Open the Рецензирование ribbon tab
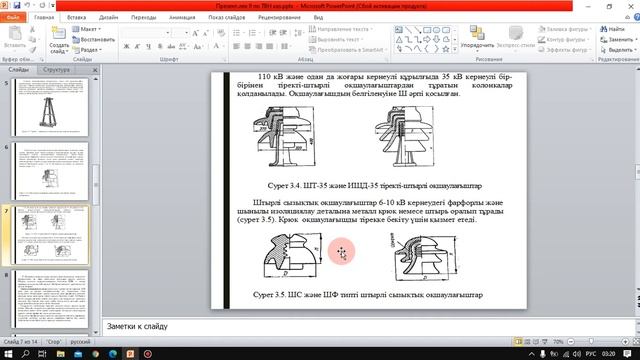Viewport: 640px width, 360px height. pos(279,18)
